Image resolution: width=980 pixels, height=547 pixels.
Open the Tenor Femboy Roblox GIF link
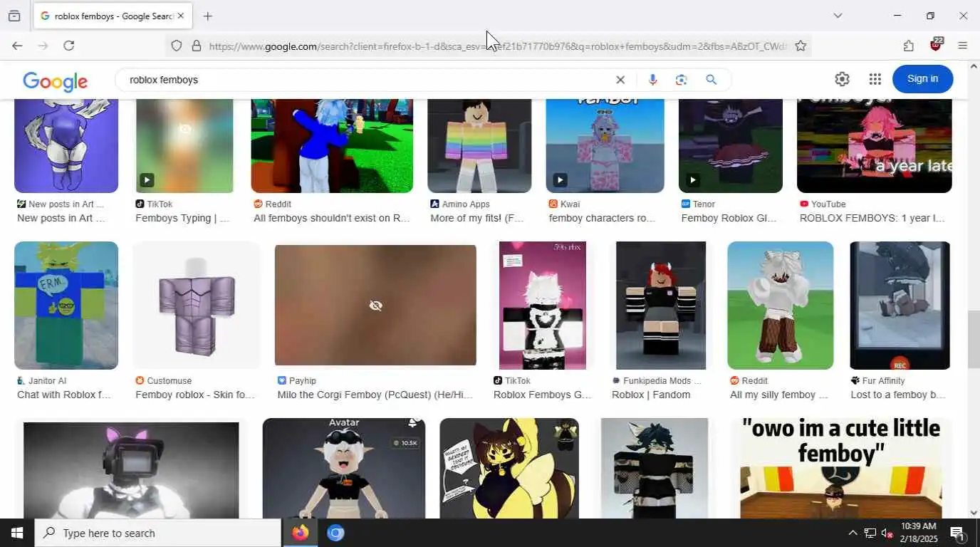click(x=729, y=218)
